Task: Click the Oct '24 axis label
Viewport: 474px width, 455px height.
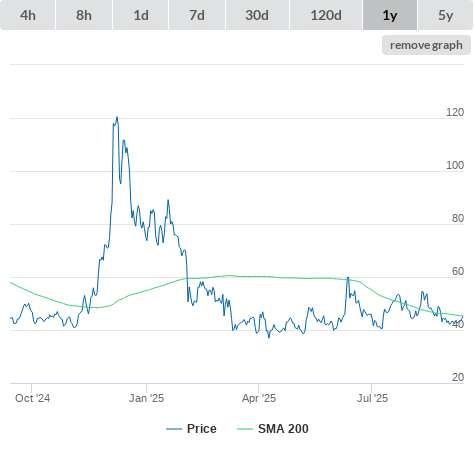Action: [x=33, y=398]
